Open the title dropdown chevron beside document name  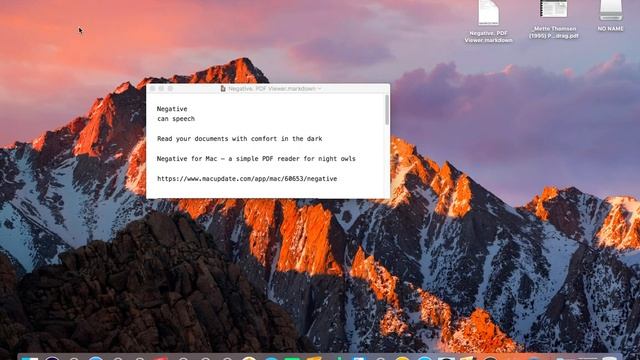point(320,89)
